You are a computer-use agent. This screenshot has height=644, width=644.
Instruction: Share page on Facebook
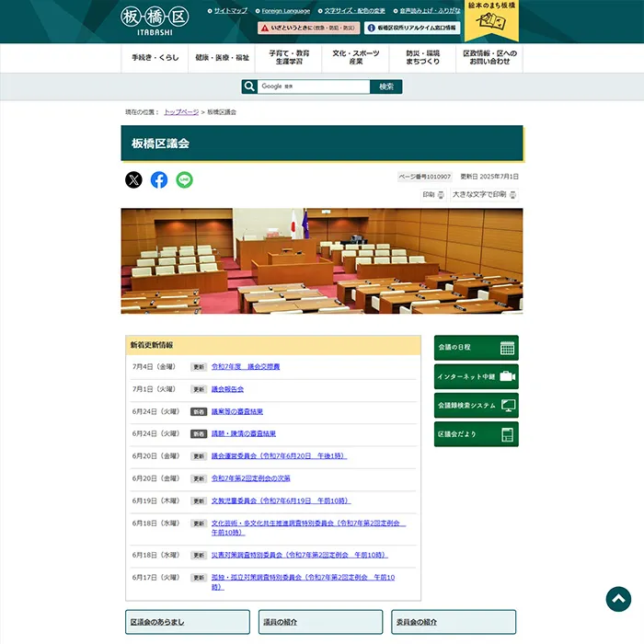point(159,180)
